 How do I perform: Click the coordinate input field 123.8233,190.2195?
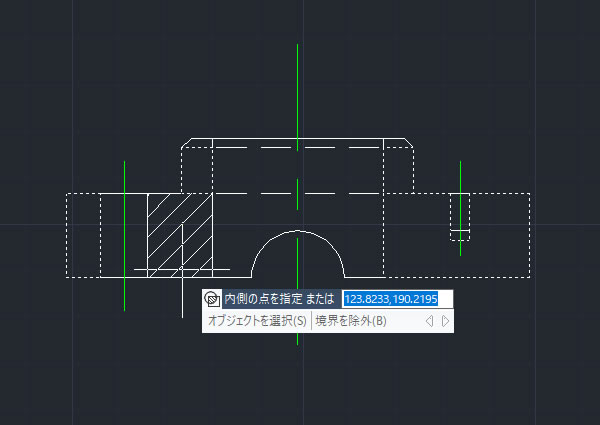(397, 299)
